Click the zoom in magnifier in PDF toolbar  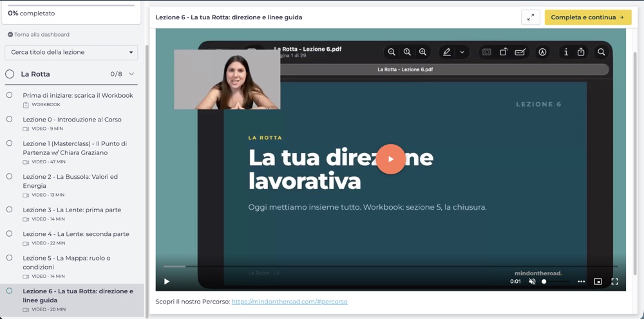click(x=422, y=52)
